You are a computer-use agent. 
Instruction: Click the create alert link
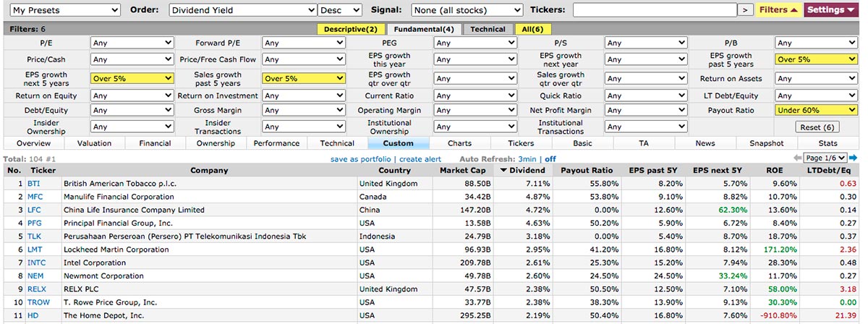coord(420,159)
